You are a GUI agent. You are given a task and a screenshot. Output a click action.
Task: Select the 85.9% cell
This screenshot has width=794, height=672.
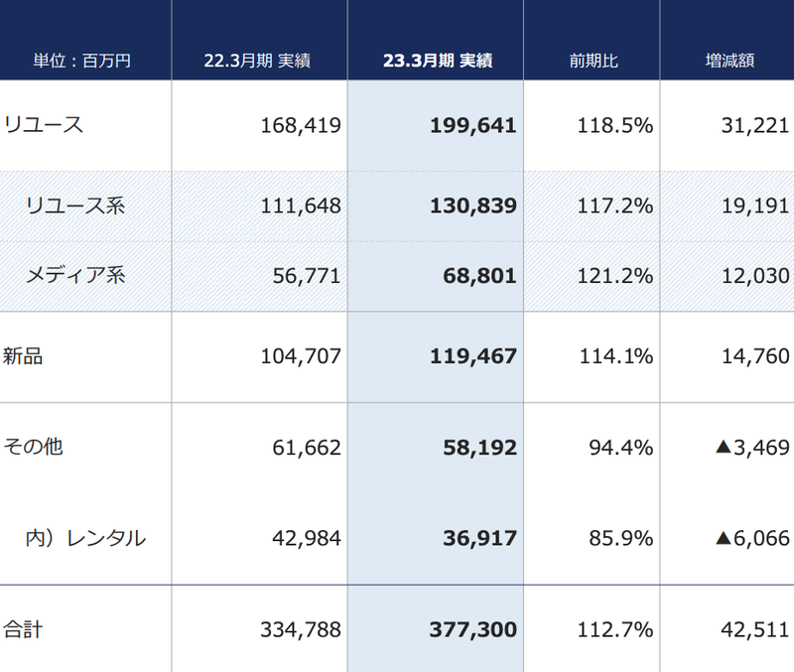coord(621,538)
